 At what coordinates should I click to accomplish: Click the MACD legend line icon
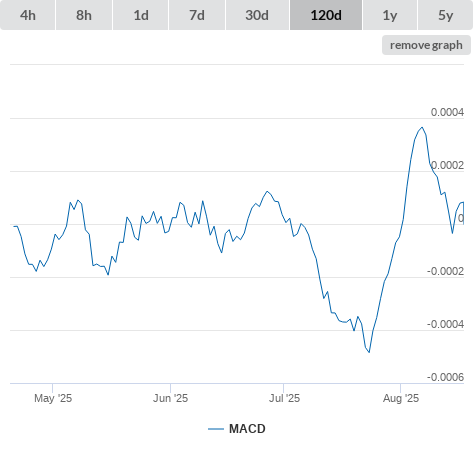click(216, 429)
